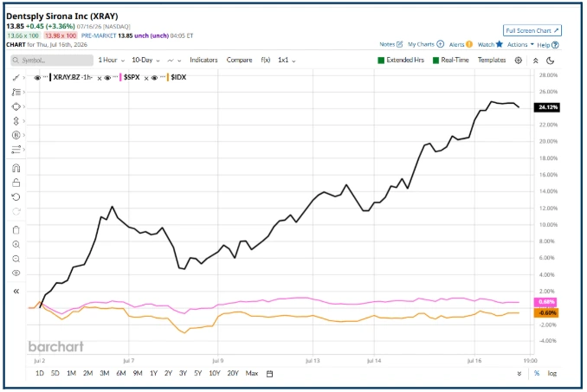Toggle the Real-Time checkbox
The image size is (587, 392).
(435, 61)
